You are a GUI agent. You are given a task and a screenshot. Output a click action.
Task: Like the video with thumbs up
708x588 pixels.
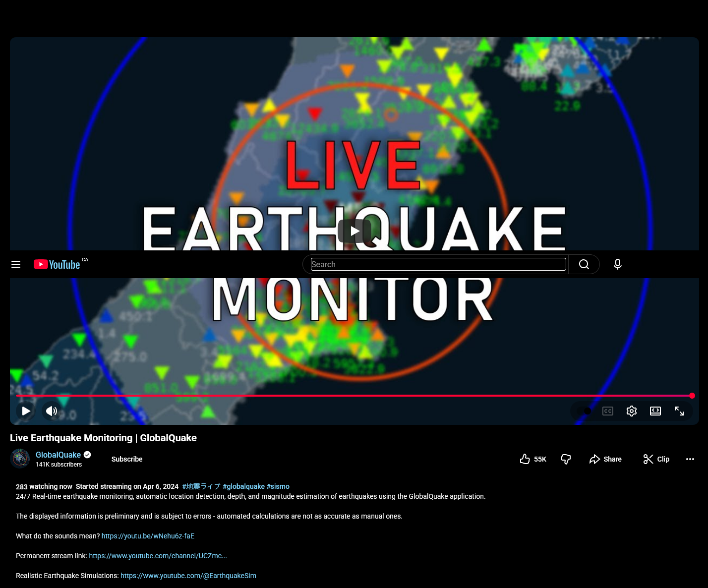click(532, 459)
